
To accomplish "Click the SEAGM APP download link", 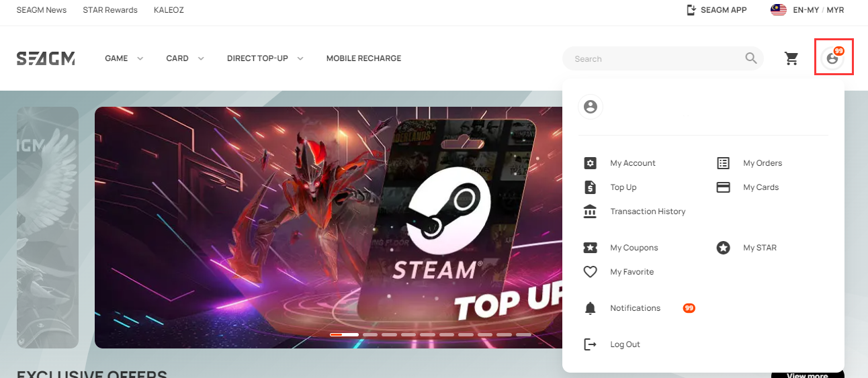I will [x=716, y=10].
